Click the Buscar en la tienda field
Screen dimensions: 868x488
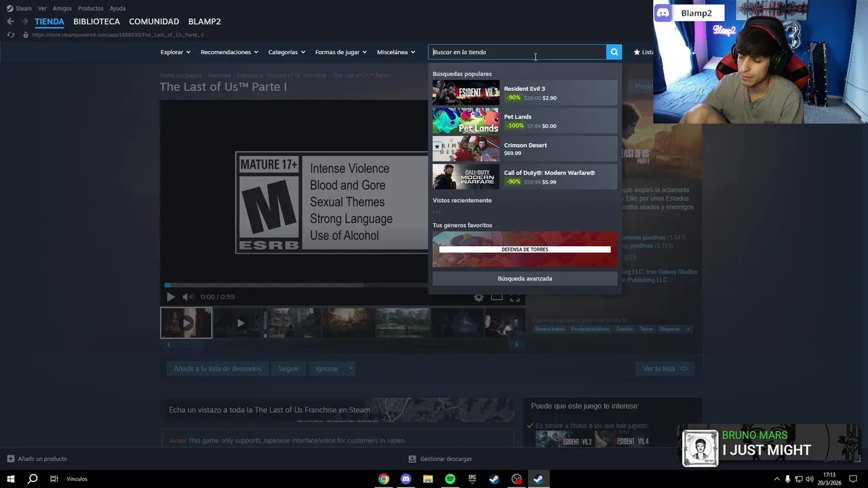click(x=517, y=52)
